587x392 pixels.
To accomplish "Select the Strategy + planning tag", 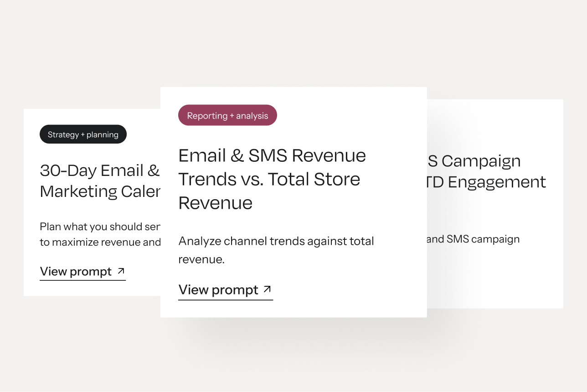I will click(x=83, y=134).
